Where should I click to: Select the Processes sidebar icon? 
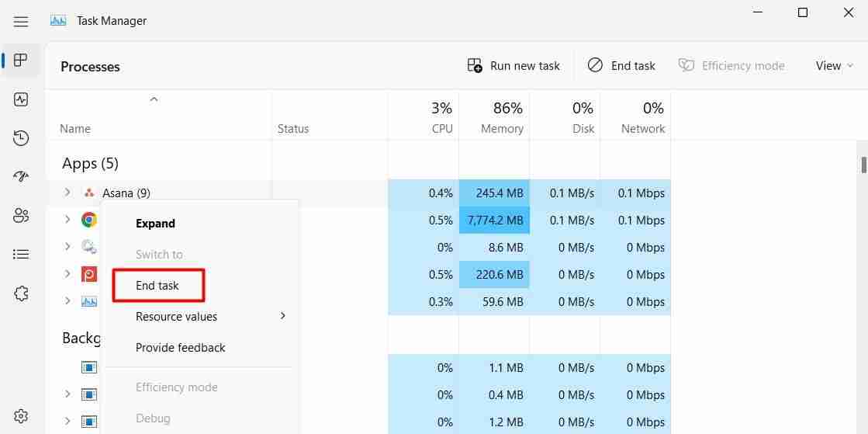click(x=21, y=60)
